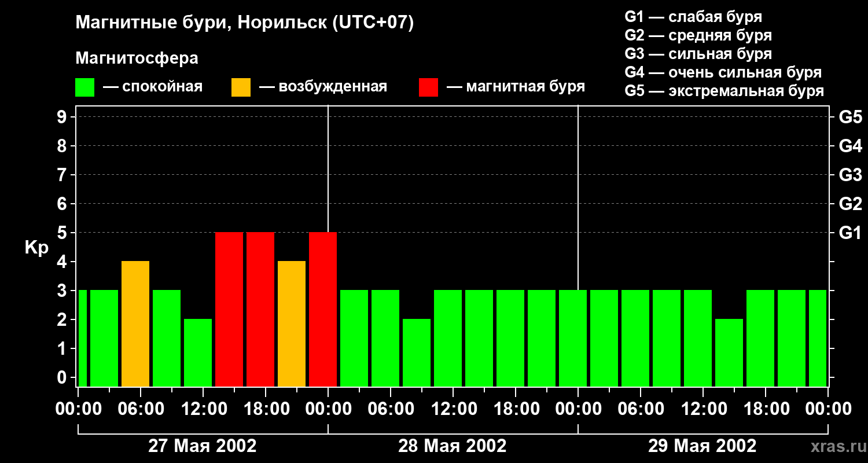This screenshot has width=868, height=463.
Task: Click the '27 Мая 2002' date label
Action: [x=203, y=446]
